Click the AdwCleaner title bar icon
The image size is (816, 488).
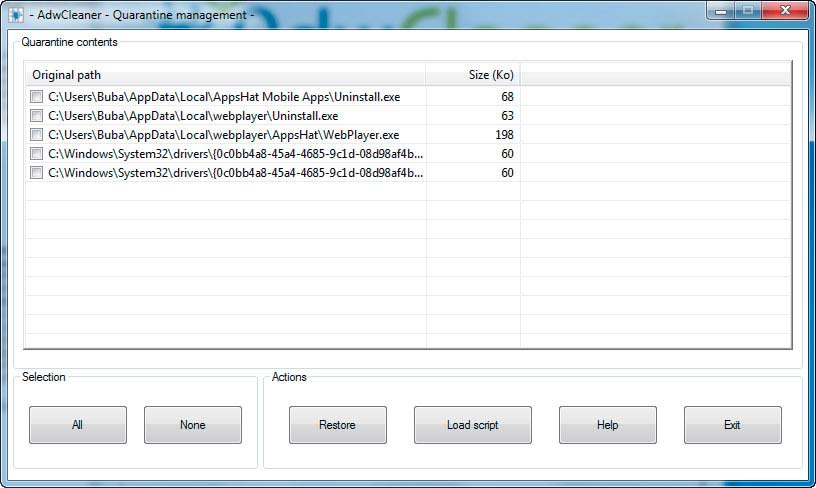pyautogui.click(x=16, y=15)
